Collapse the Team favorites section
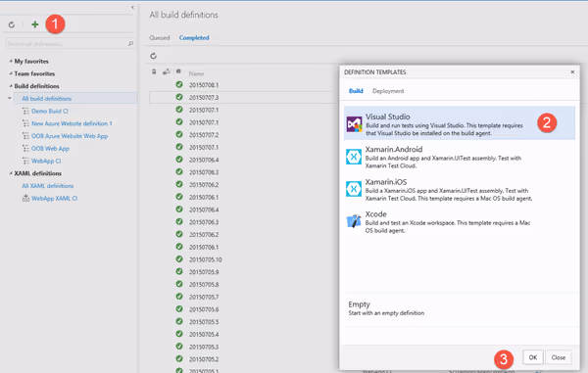Screen dimensions: 588x373 point(11,73)
